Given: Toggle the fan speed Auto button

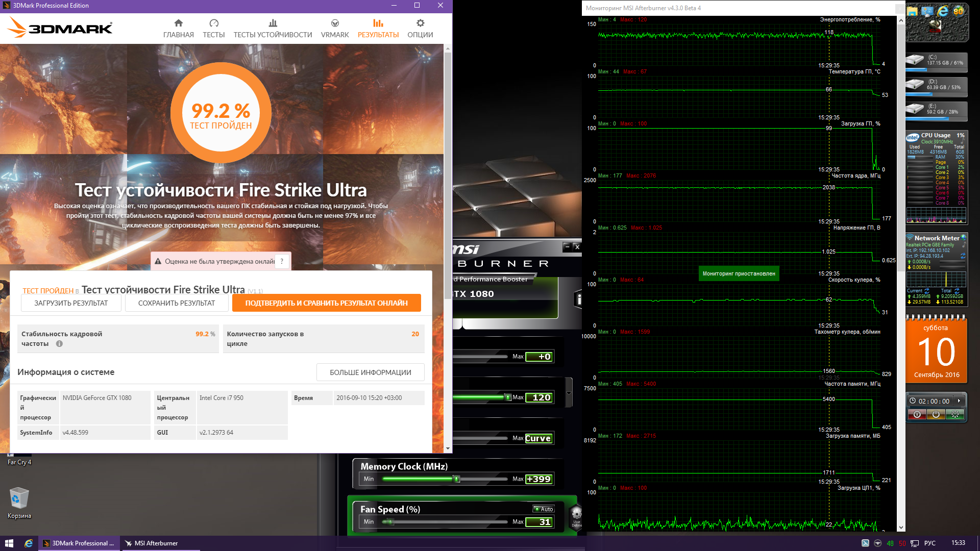Looking at the screenshot, I should coord(544,509).
